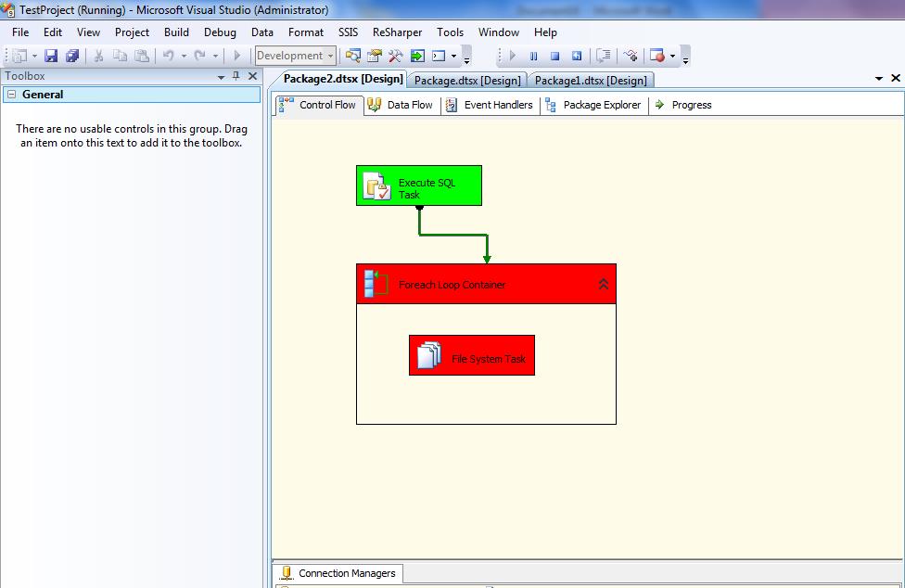Click the Breakpoints window icon

tap(657, 56)
